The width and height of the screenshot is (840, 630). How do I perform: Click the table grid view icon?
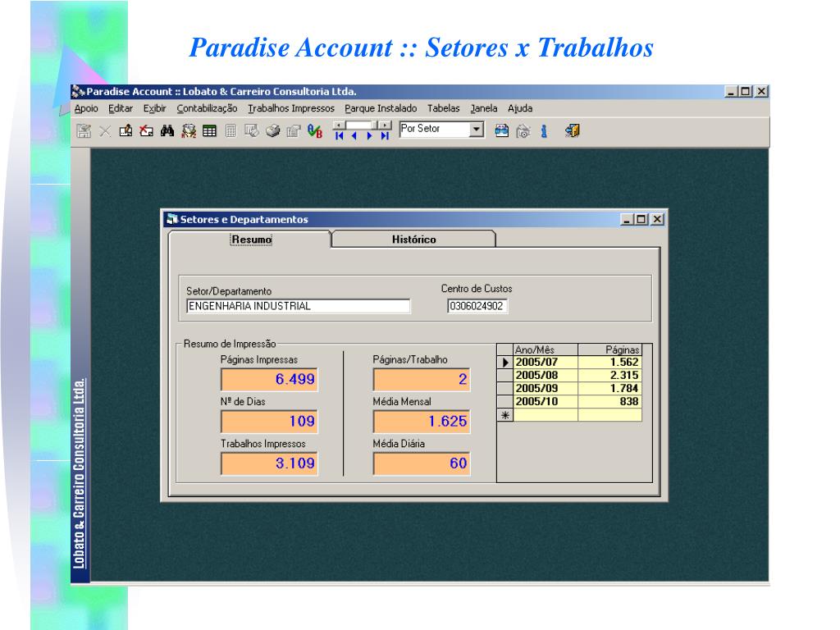209,130
